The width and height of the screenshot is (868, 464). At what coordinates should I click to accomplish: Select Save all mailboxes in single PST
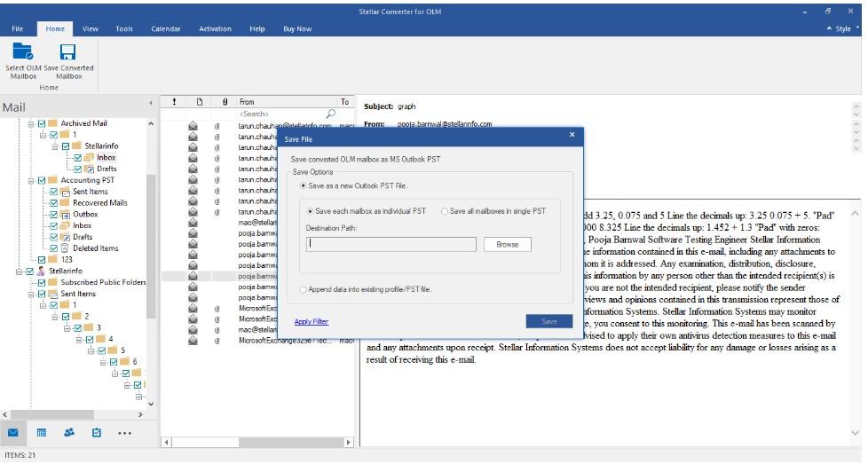point(445,211)
